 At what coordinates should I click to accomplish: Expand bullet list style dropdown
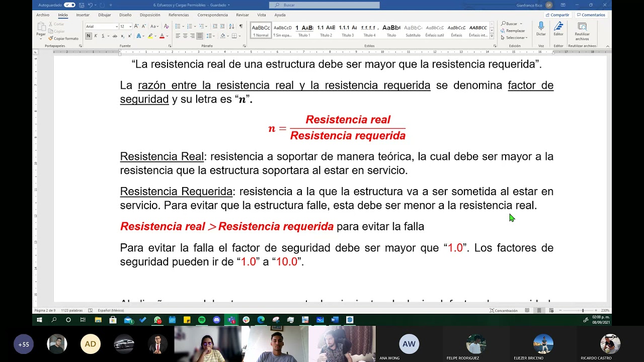coord(183,26)
